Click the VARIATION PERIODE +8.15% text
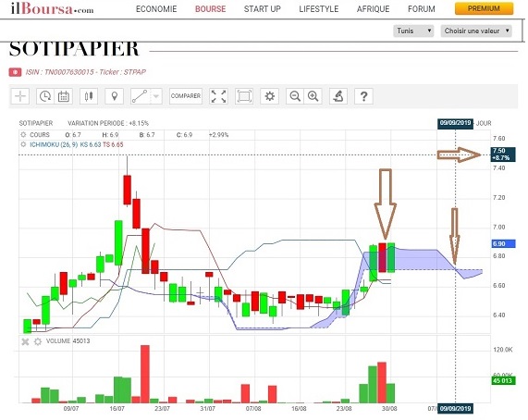The height and width of the screenshot is (420, 528). click(x=108, y=123)
